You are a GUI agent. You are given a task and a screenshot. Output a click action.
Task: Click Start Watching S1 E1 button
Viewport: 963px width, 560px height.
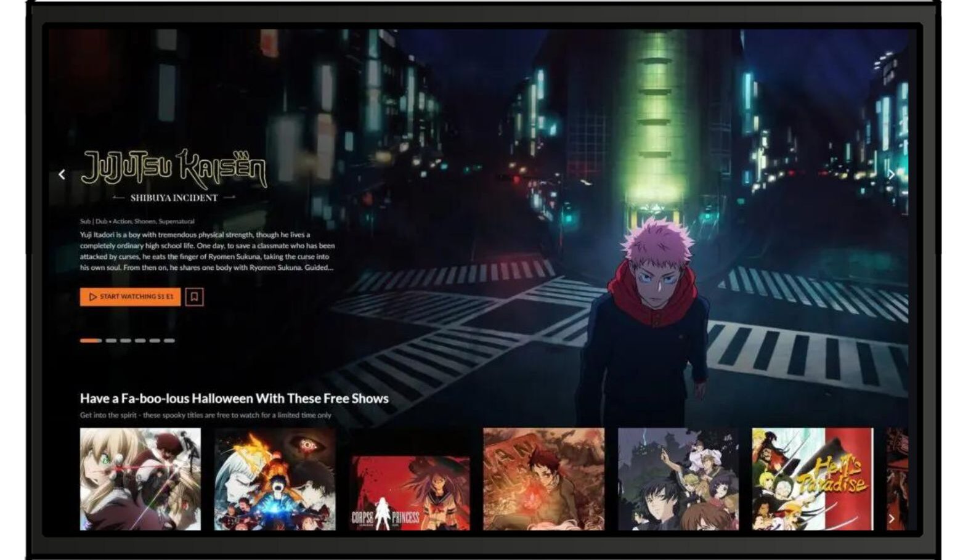130,297
